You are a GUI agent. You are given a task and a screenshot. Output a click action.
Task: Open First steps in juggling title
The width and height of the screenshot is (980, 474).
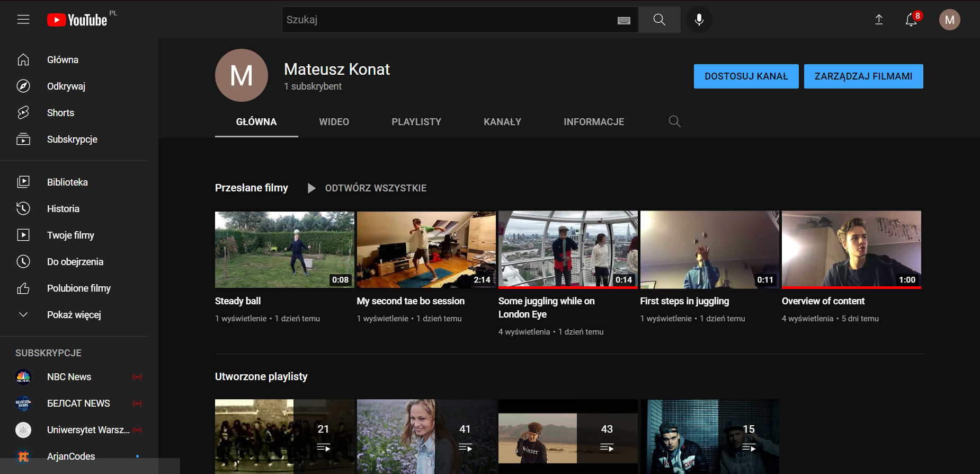684,301
